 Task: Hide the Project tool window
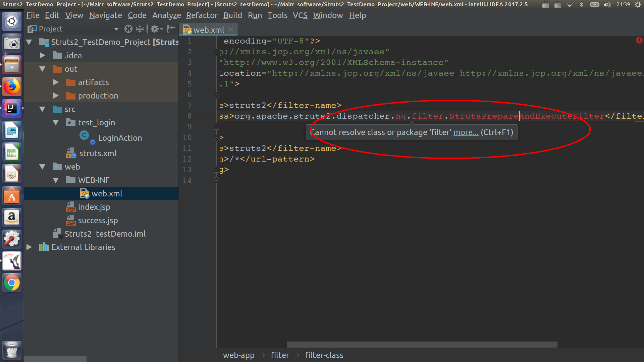tap(171, 29)
